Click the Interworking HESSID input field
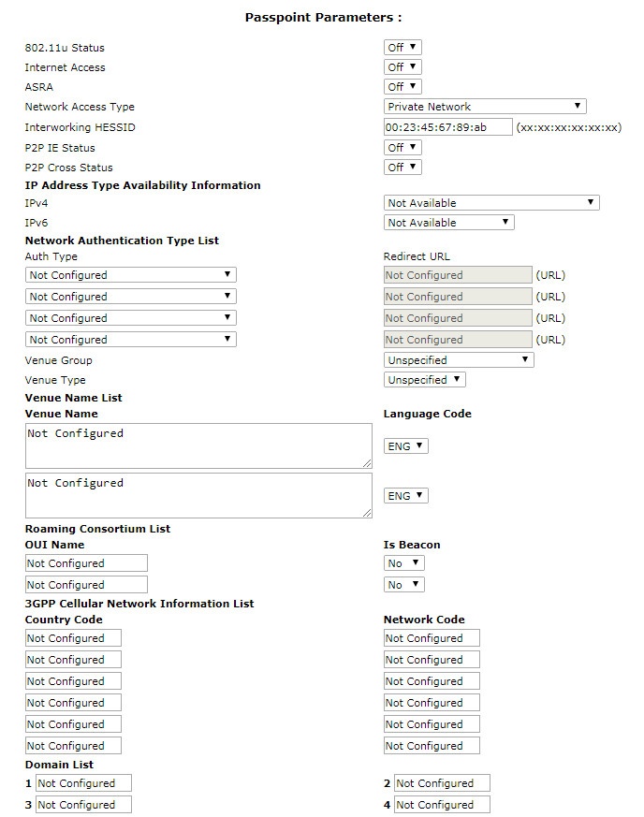 click(x=447, y=127)
